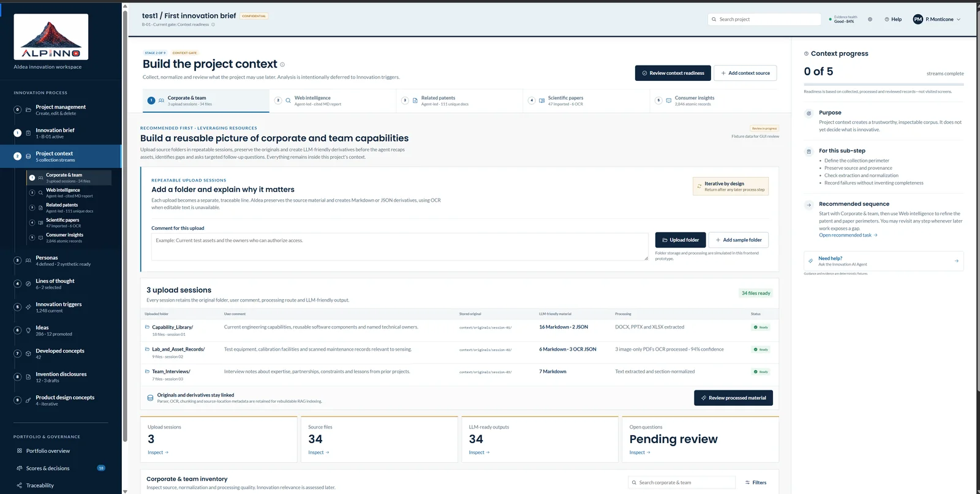980x494 pixels.
Task: Click the Upload folder button
Action: [x=680, y=240]
